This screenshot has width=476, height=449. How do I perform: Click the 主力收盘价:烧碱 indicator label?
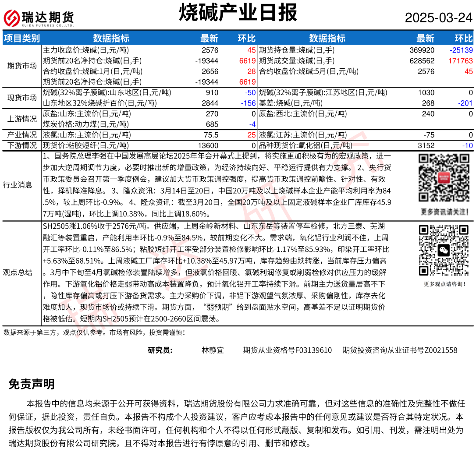tap(86, 50)
